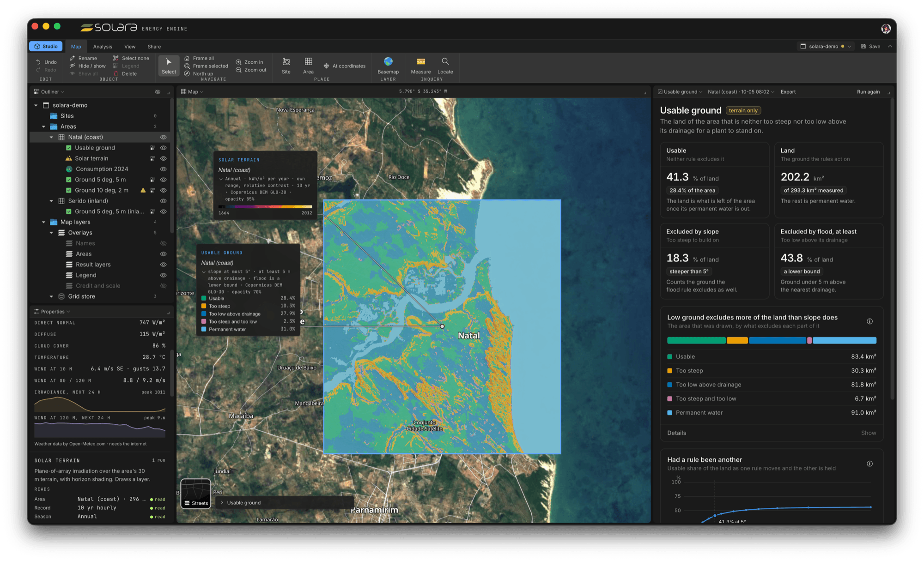Choose the Area placement tool
924x561 pixels.
308,66
